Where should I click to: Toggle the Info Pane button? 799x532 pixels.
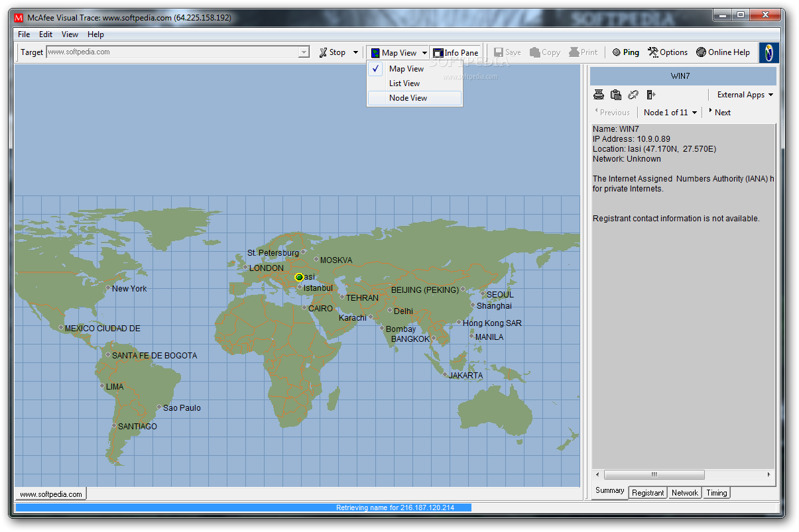(456, 52)
